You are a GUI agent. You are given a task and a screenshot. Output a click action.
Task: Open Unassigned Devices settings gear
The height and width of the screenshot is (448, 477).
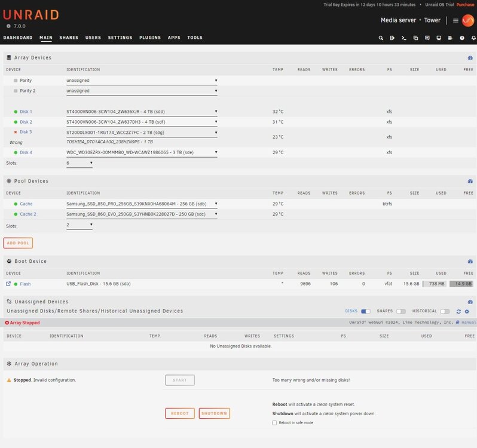point(467,312)
